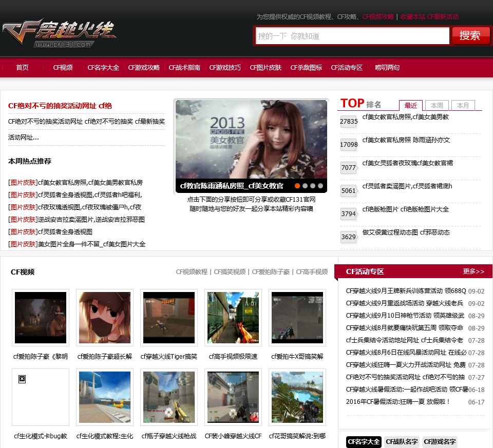Click caption cf教官陈雨涵私房照_cf美女教官
Viewport: 493px width, 448px height.
coord(232,186)
